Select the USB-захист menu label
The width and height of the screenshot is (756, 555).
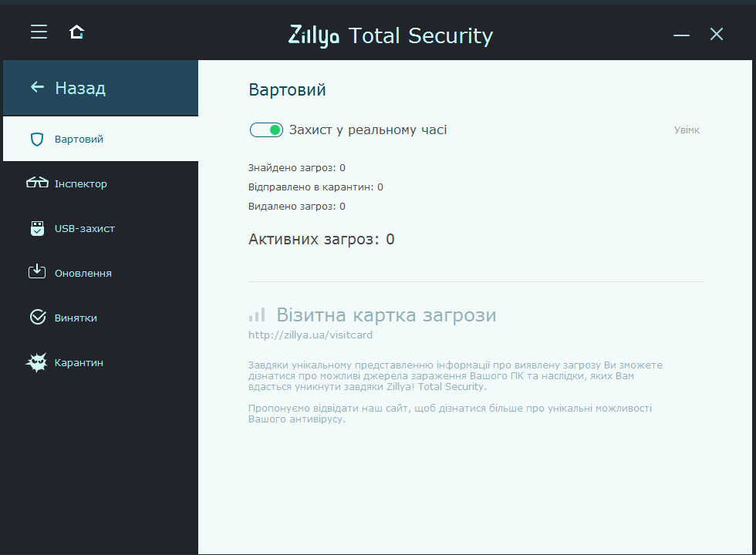pyautogui.click(x=84, y=228)
